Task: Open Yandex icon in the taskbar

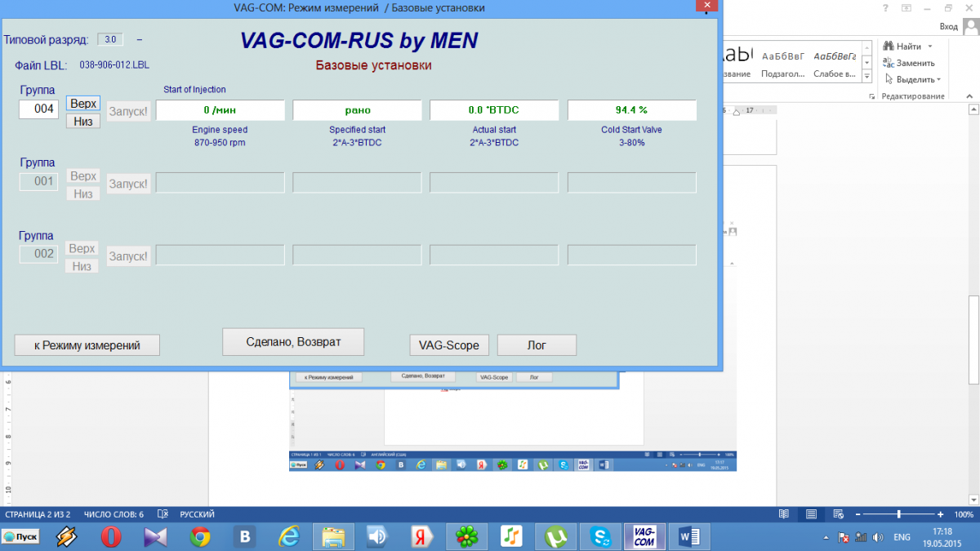Action: tap(422, 536)
